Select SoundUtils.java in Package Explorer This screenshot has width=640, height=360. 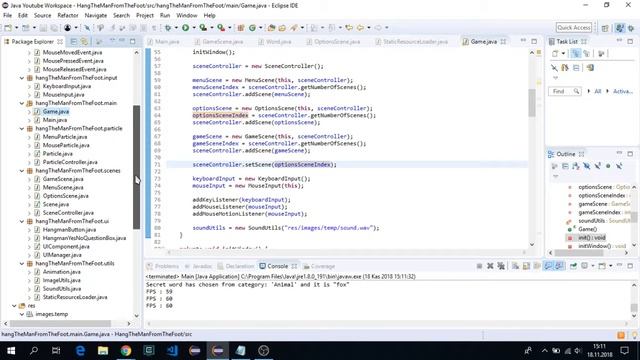62,289
